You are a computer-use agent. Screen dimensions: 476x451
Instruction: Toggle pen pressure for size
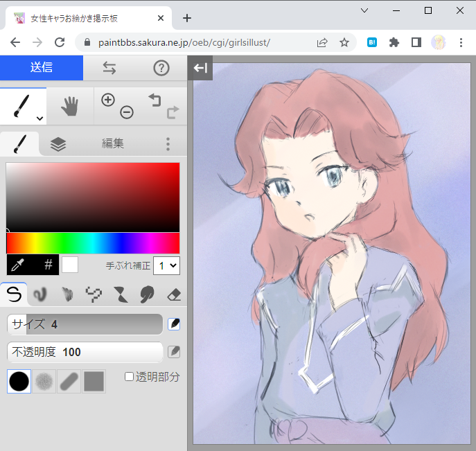click(174, 324)
